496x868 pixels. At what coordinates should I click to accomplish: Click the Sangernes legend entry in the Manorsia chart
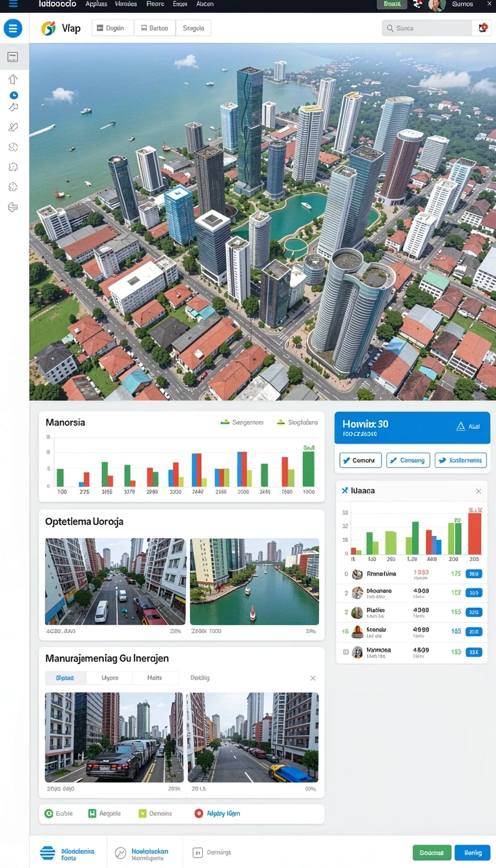click(242, 422)
